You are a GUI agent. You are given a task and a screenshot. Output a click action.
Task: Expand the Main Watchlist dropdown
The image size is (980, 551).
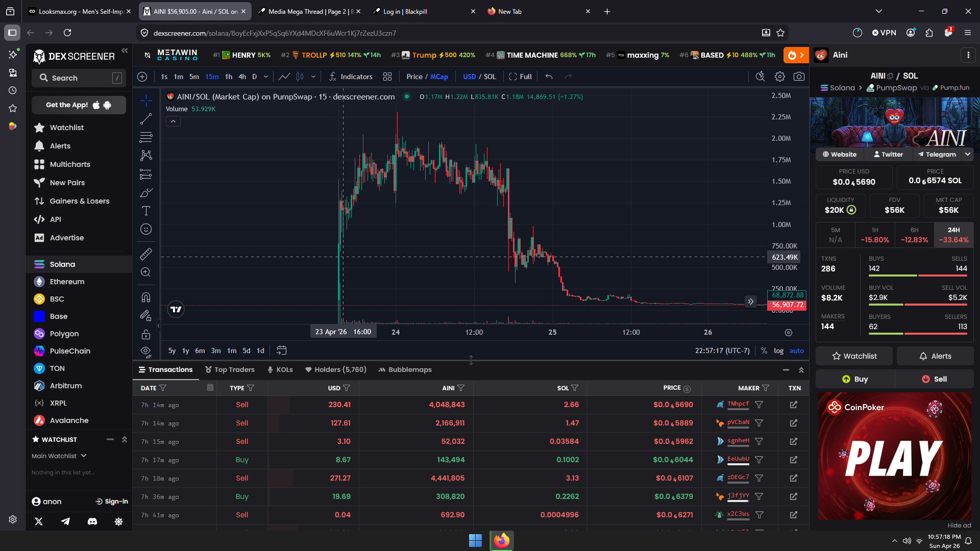(59, 456)
